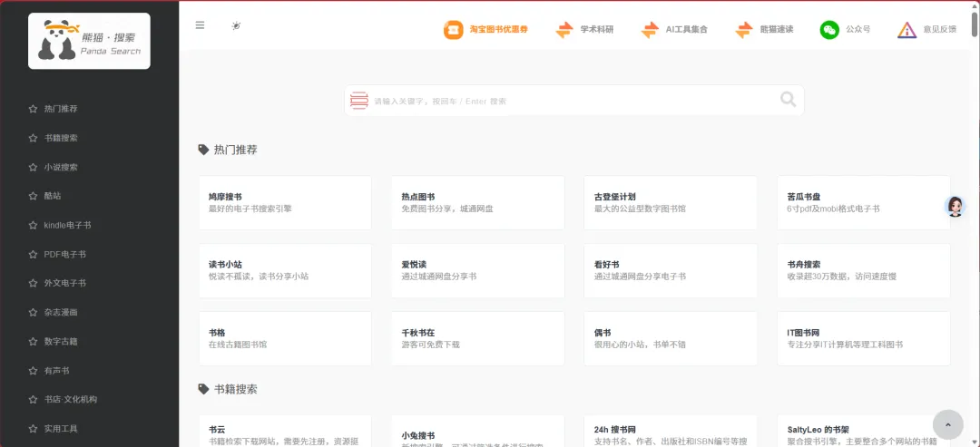Open the 鸠摩搜书 card

point(285,203)
